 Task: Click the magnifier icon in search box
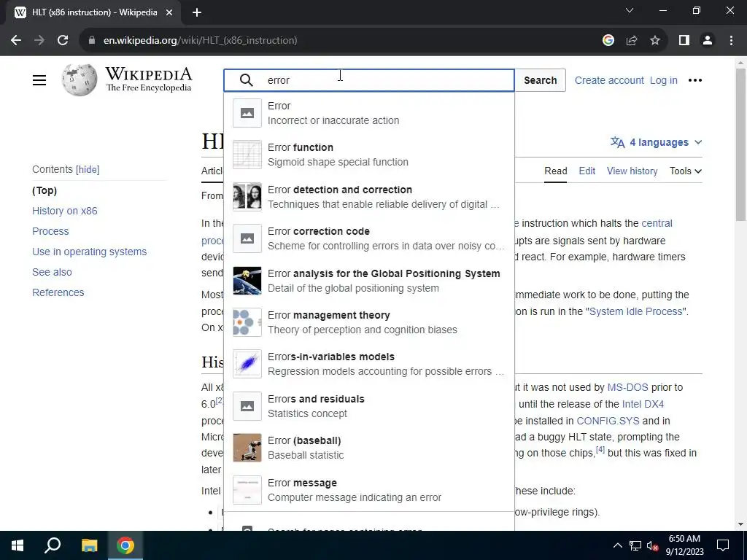[247, 80]
